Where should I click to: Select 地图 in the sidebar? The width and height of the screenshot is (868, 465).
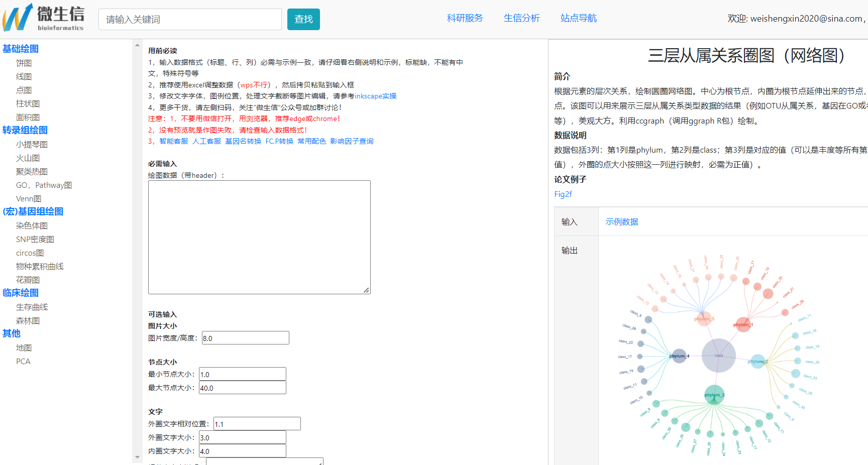24,347
